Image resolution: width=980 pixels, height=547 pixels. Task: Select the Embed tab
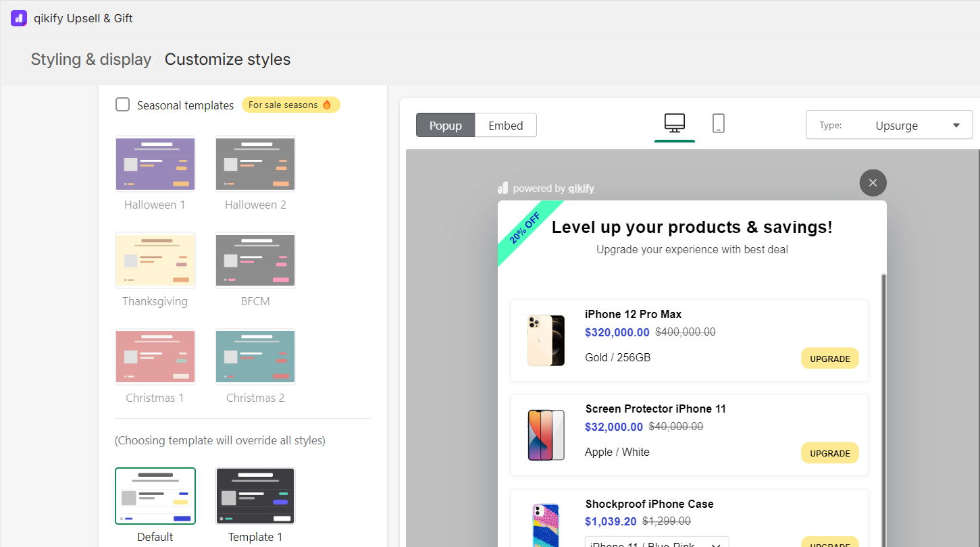click(506, 126)
